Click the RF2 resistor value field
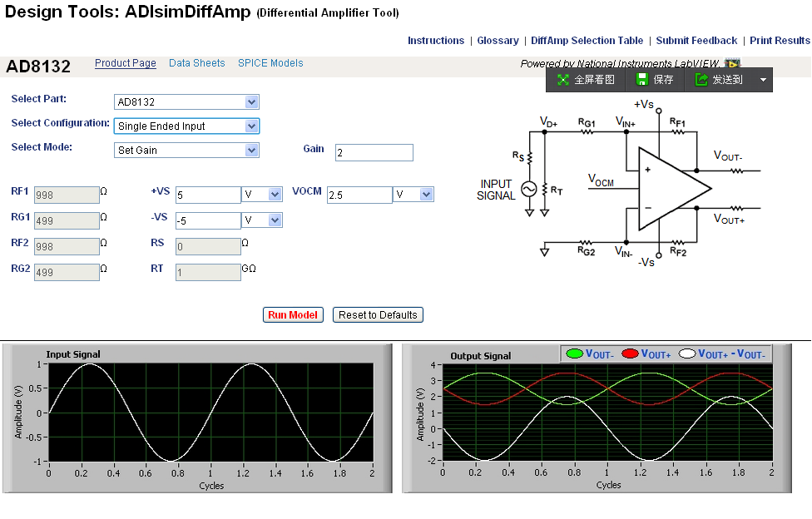812x519 pixels. point(67,246)
